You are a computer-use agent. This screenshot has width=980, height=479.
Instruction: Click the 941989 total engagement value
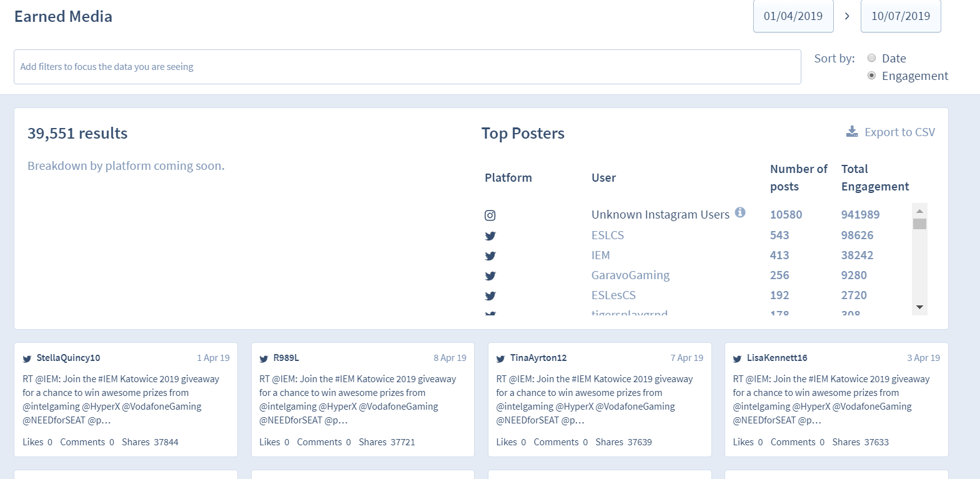[860, 215]
